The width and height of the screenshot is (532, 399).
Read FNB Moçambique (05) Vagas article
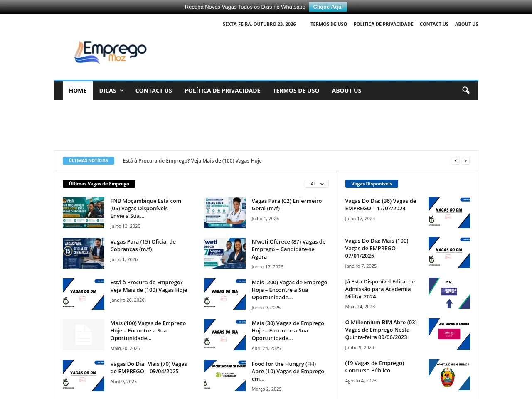[x=146, y=208]
